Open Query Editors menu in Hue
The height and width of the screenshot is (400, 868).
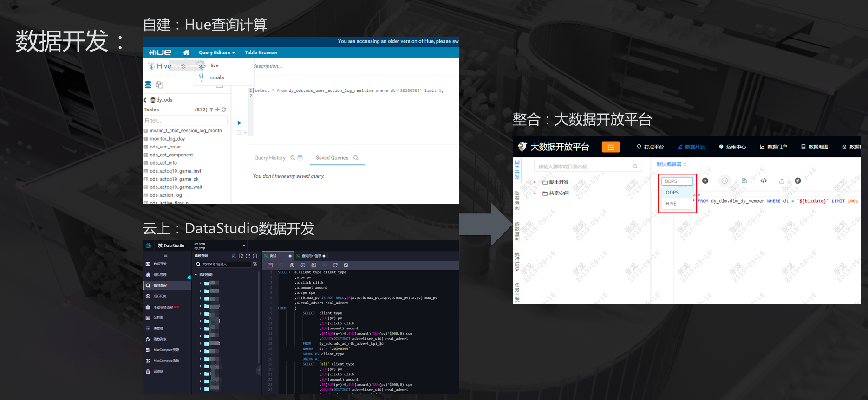point(217,52)
